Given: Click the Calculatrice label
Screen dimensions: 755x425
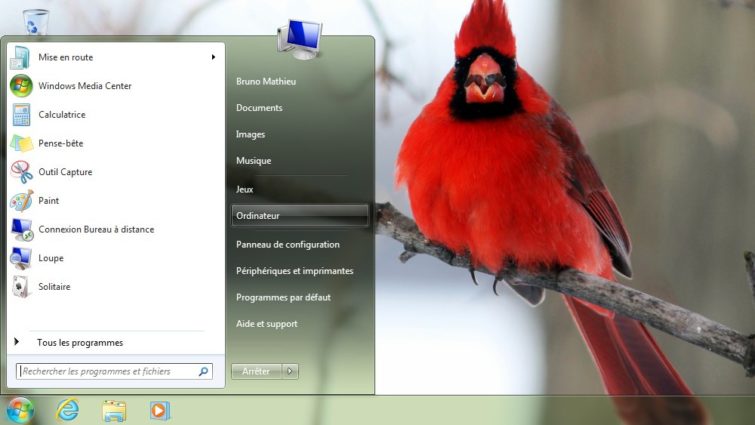Looking at the screenshot, I should click(62, 115).
